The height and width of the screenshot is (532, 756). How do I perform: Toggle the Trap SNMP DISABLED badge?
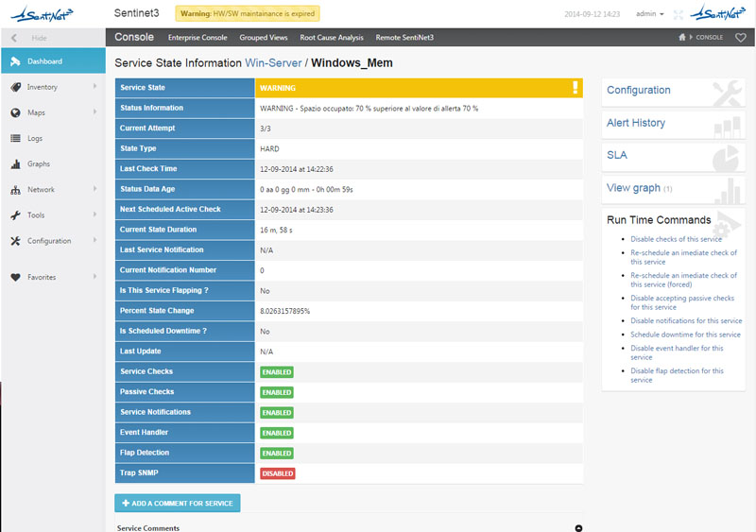click(278, 473)
